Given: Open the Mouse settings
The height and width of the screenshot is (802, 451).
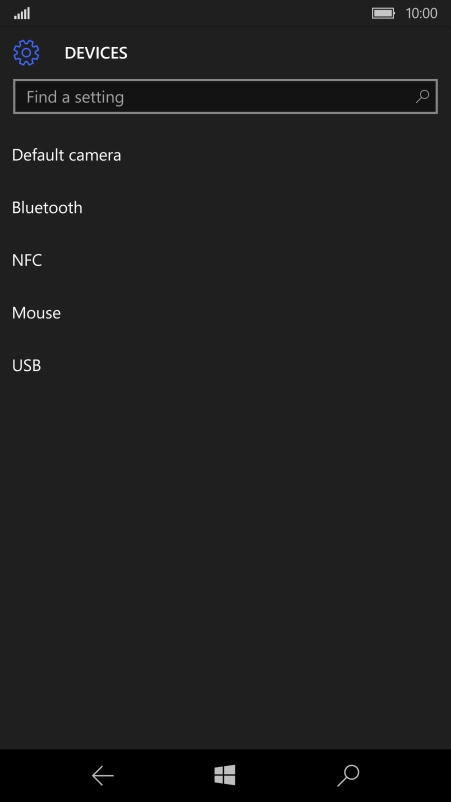Looking at the screenshot, I should 226,313.
